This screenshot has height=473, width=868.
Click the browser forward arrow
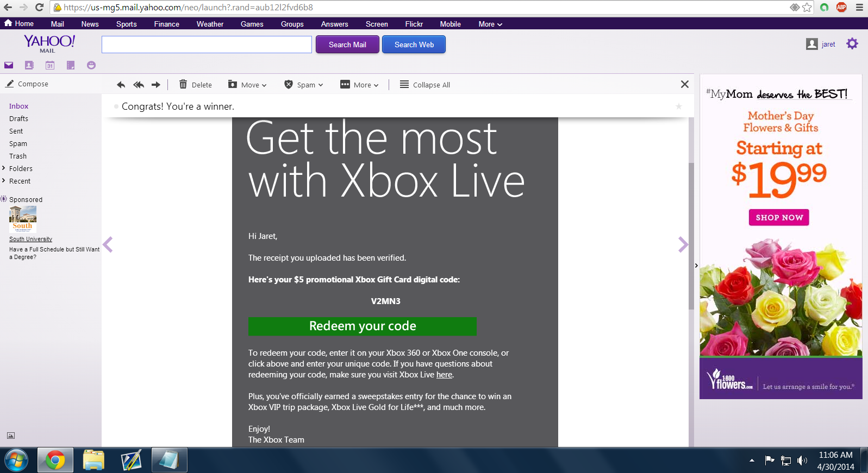[x=23, y=7]
